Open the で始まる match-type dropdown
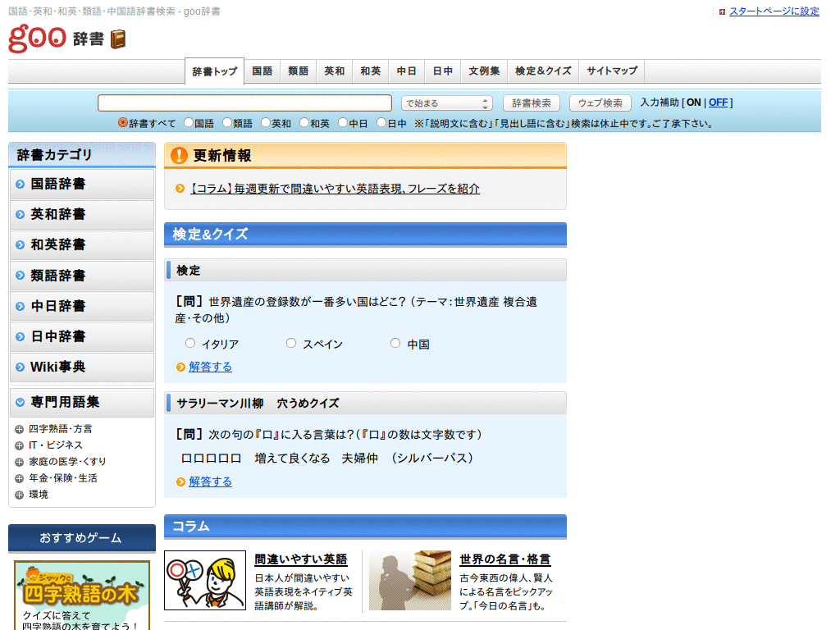 pos(446,102)
